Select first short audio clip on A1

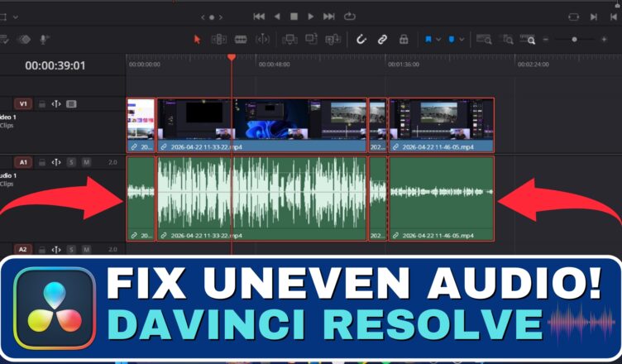click(x=141, y=199)
